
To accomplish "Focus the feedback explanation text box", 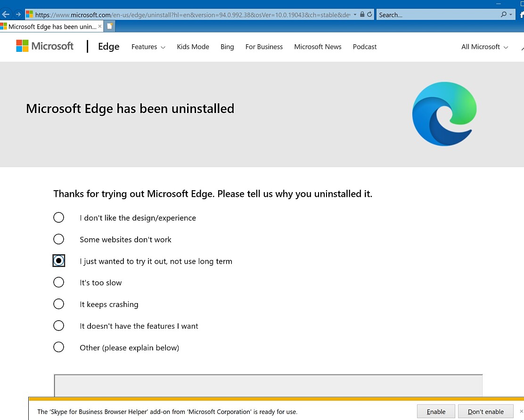I will coord(268,386).
